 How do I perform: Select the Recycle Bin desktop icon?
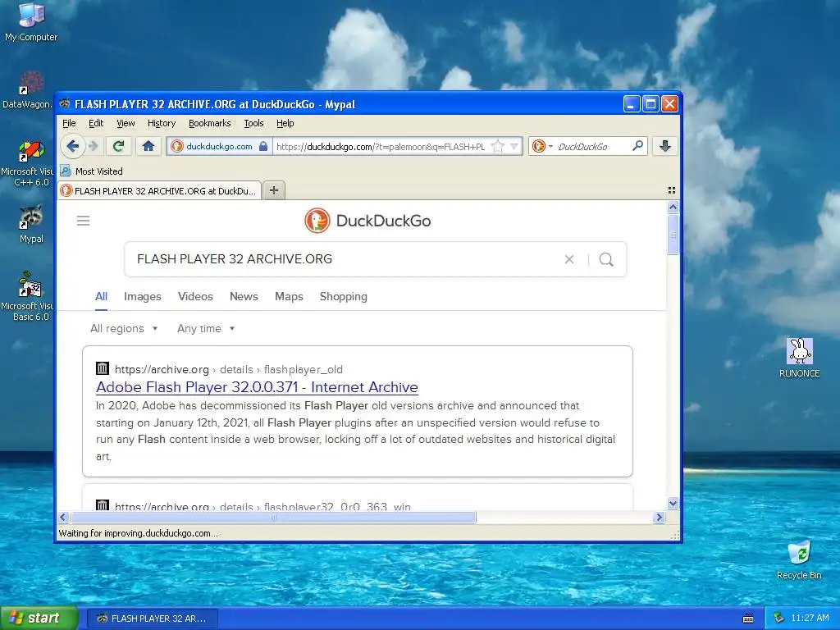[x=799, y=559]
